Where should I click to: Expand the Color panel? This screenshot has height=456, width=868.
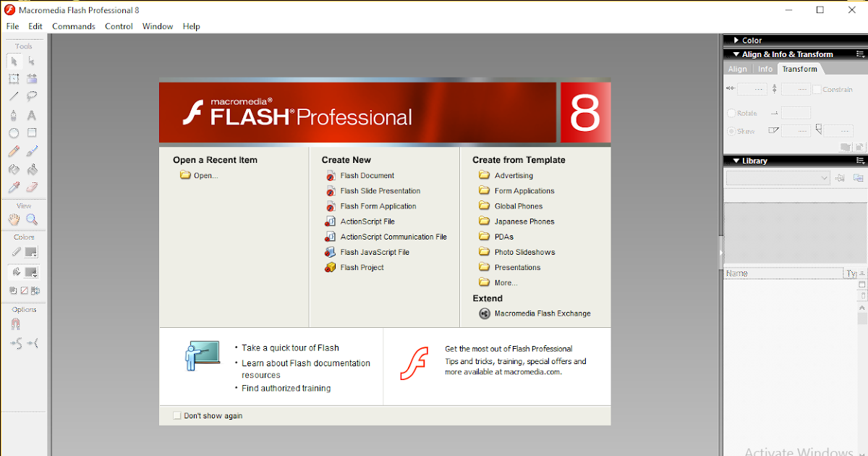tap(736, 41)
